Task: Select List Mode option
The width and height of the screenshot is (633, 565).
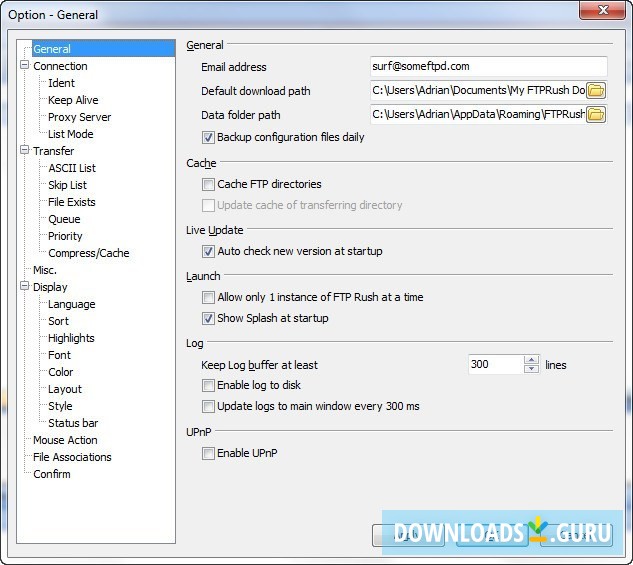Action: (71, 134)
